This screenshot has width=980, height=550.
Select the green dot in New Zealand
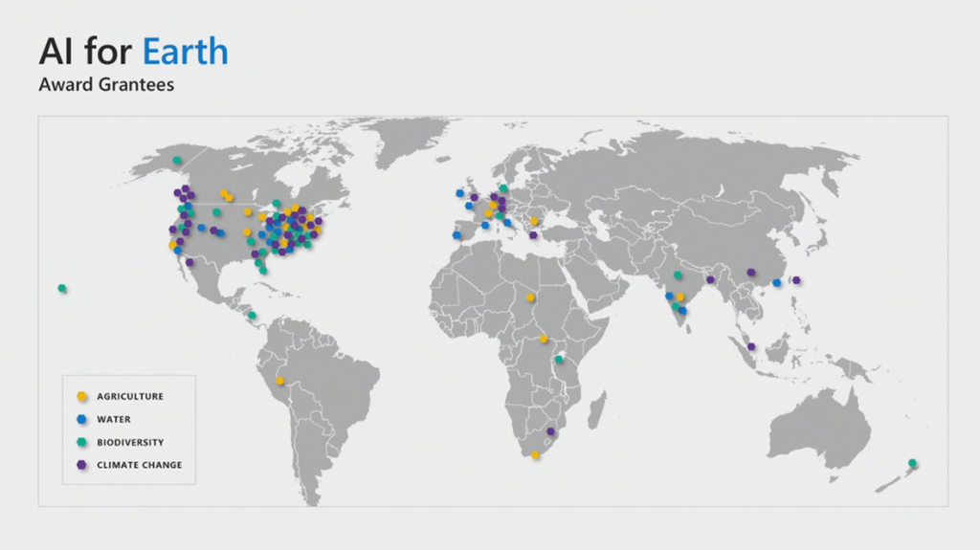tap(912, 463)
